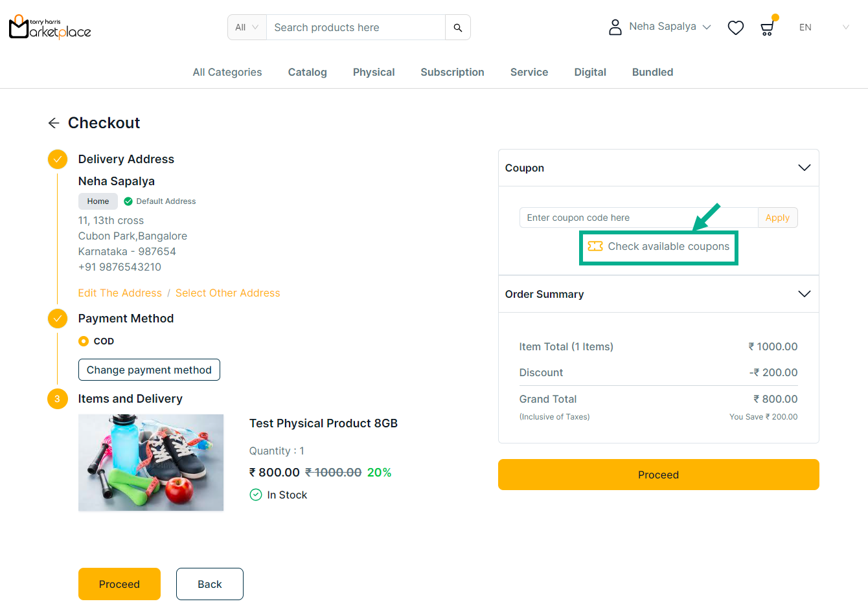The image size is (868, 606).
Task: Click the Test Physical Product thumbnail
Action: coord(151,462)
